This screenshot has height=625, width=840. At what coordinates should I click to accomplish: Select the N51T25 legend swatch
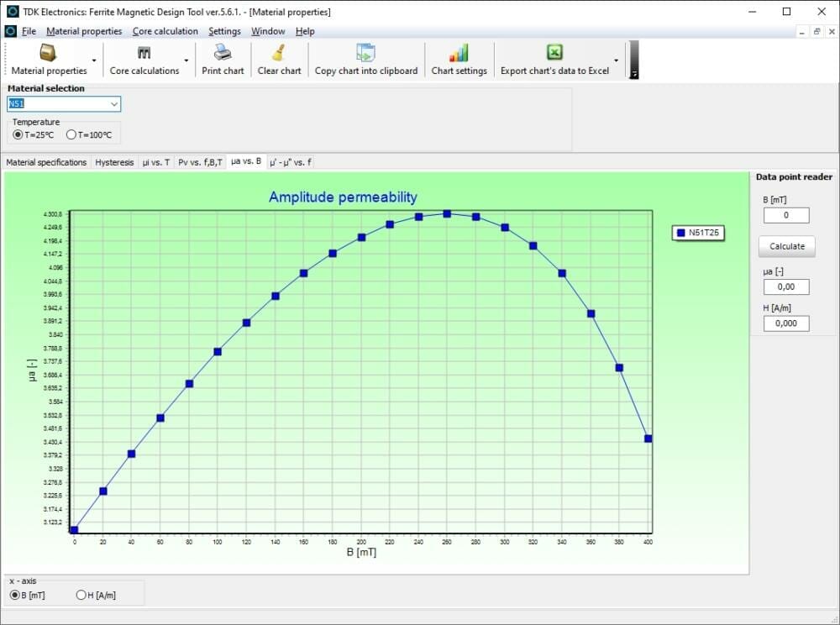pyautogui.click(x=681, y=233)
